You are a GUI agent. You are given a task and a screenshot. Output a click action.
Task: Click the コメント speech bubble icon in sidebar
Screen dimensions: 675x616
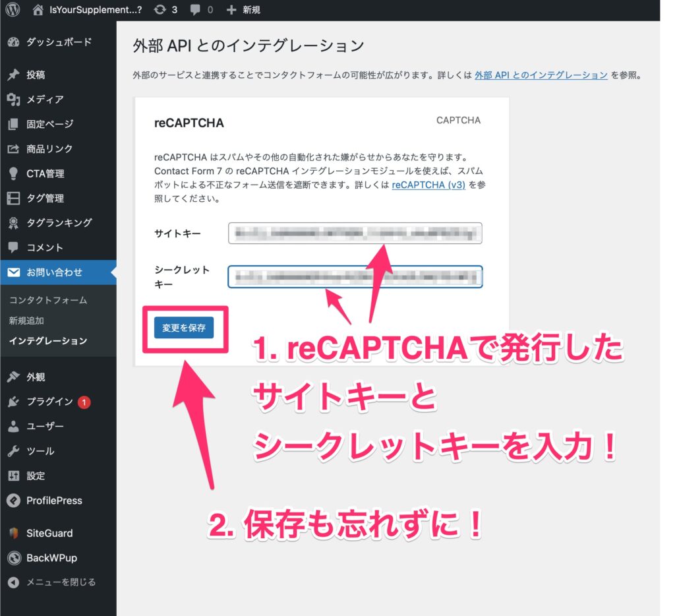click(x=13, y=247)
